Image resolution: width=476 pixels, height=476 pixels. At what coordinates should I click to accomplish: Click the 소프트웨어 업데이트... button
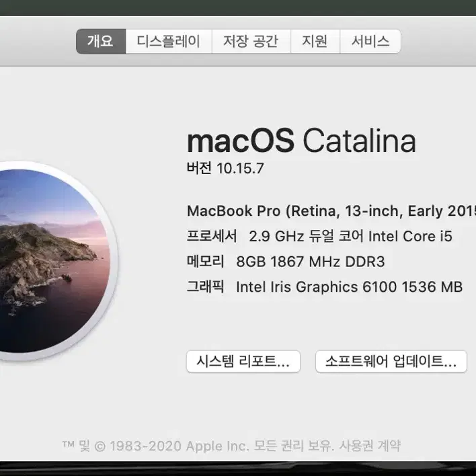[x=391, y=361]
